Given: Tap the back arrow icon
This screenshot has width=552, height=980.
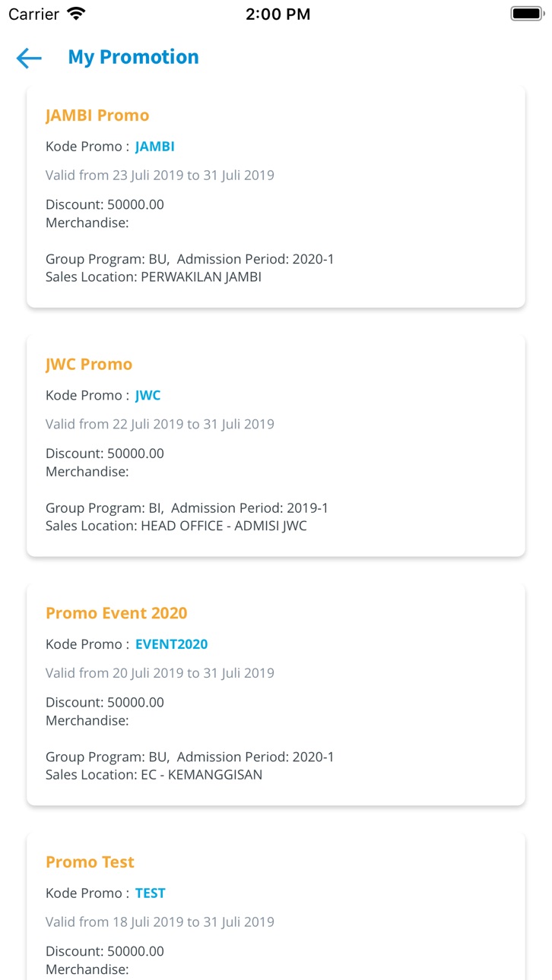Looking at the screenshot, I should tap(29, 58).
